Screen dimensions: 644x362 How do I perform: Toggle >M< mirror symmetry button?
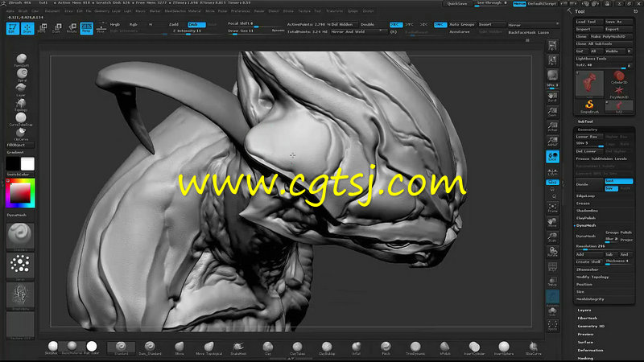coord(440,25)
